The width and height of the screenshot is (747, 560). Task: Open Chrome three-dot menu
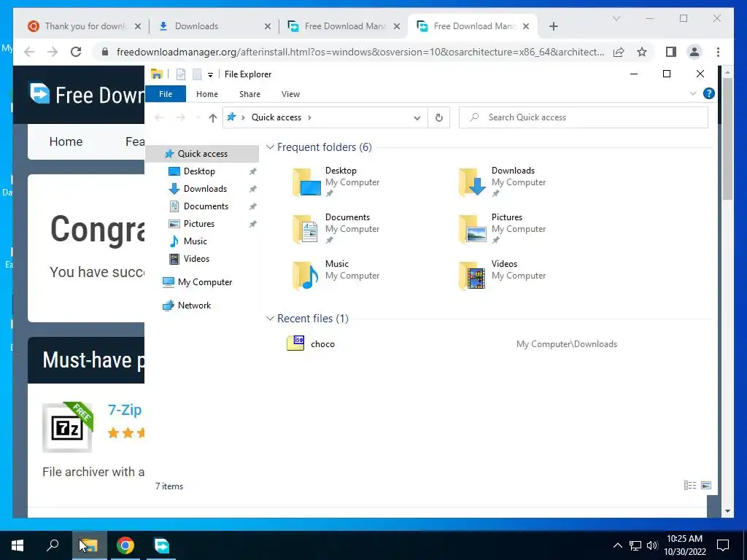718,52
